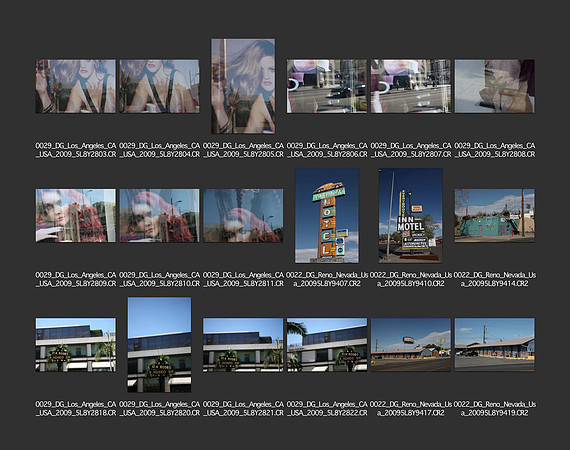Image resolution: width=570 pixels, height=450 pixels.
Task: Select thumbnail of image 5L8Y2811
Action: point(243,215)
